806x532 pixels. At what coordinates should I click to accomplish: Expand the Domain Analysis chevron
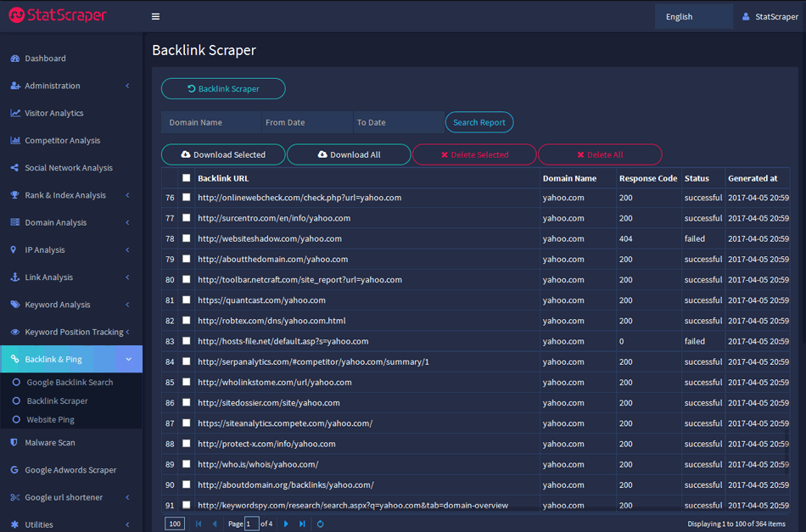[127, 222]
